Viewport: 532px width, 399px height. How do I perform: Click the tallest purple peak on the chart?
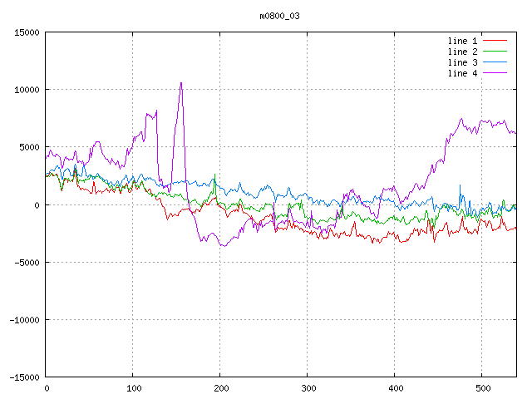181,83
